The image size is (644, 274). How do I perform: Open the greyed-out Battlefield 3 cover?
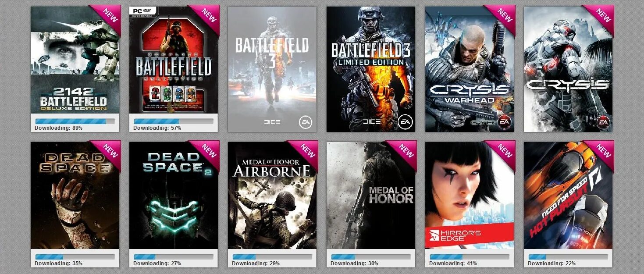272,69
